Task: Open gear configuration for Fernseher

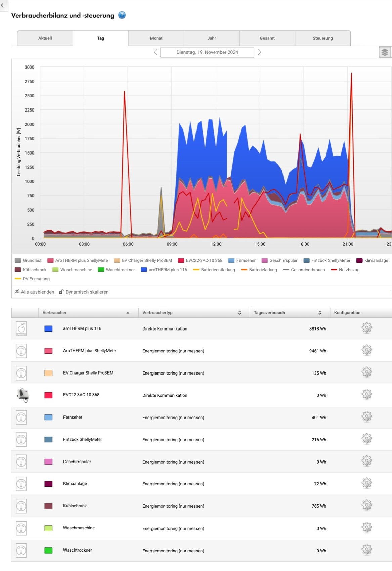Action: point(366,417)
